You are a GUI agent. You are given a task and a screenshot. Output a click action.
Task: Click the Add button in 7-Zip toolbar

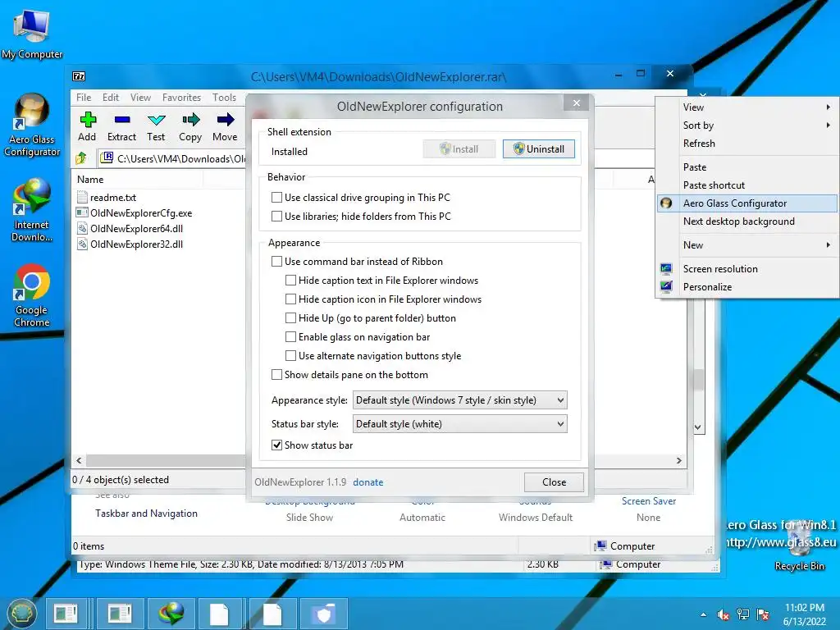tap(87, 127)
